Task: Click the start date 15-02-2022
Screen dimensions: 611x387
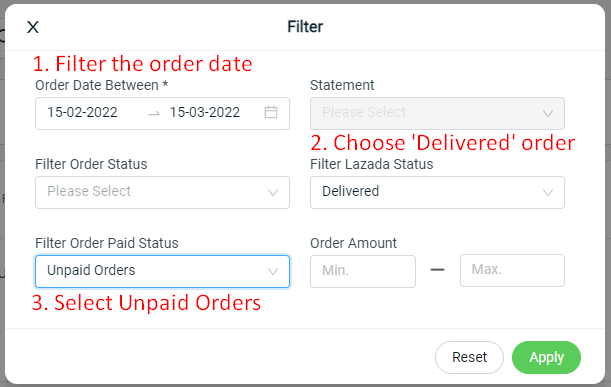Action: coord(82,112)
